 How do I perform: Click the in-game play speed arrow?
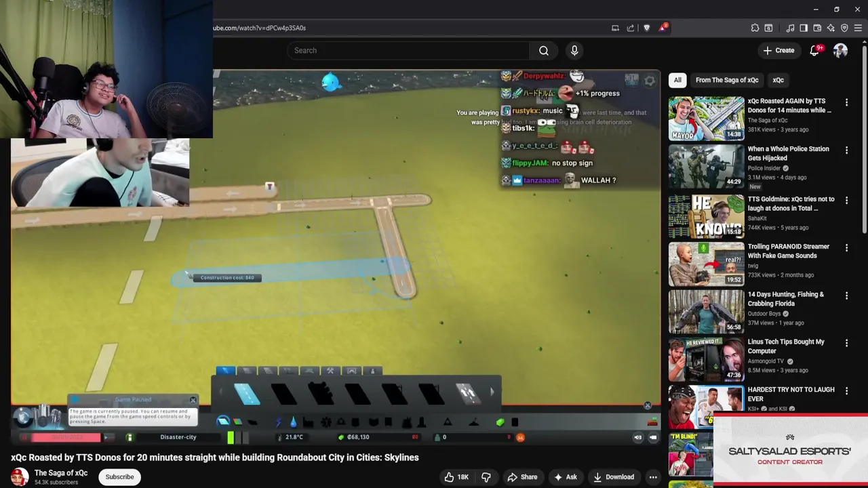[x=106, y=437]
